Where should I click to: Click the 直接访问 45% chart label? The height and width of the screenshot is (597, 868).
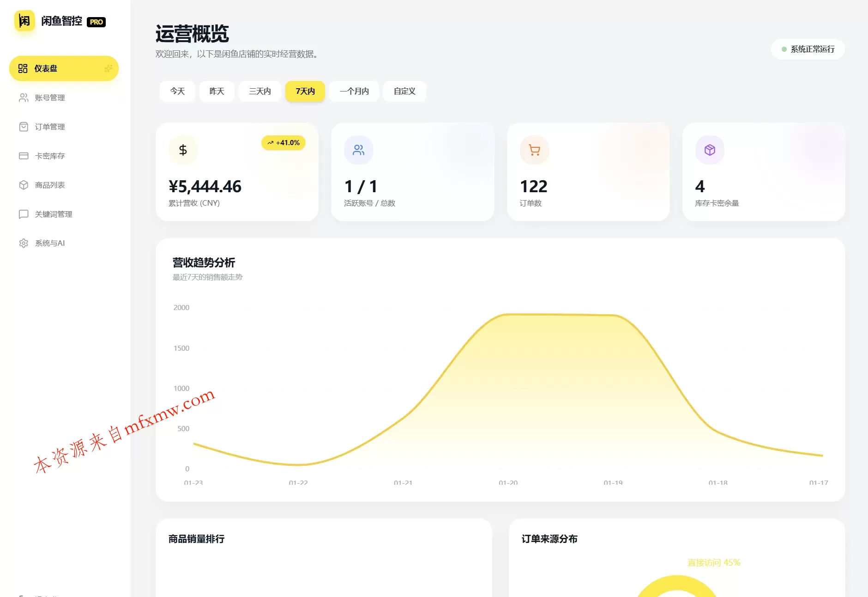(714, 562)
